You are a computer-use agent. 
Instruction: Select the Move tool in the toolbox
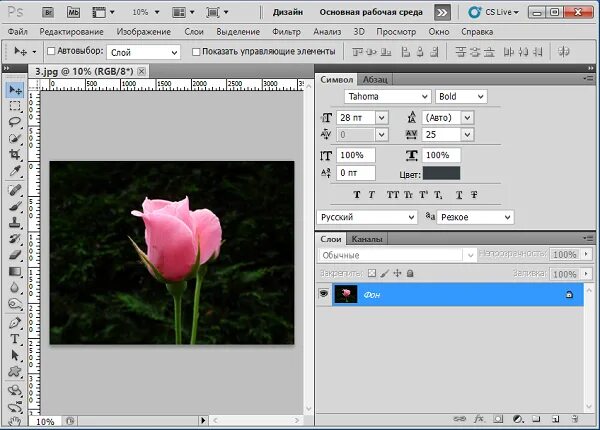click(15, 90)
